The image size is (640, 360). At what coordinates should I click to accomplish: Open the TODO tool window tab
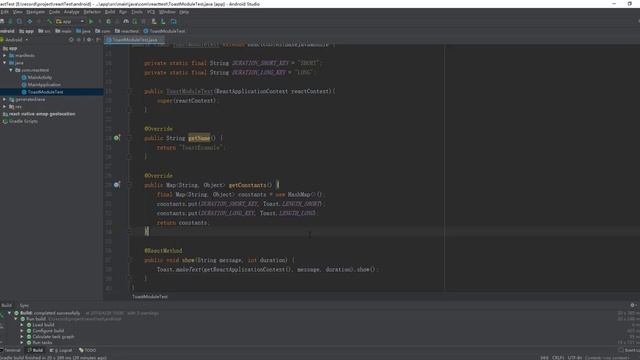click(88, 350)
